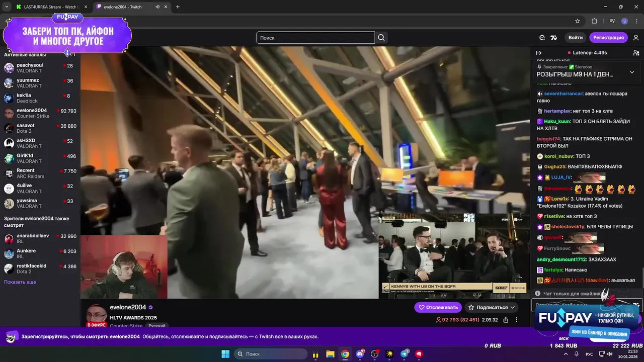Click the Twitch search magnifier button

point(381,38)
